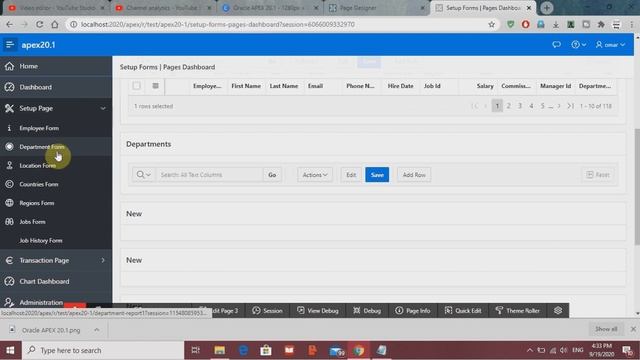Viewport: 640px width, 360px height.
Task: Go to page 2 of employees grid
Action: [509, 106]
